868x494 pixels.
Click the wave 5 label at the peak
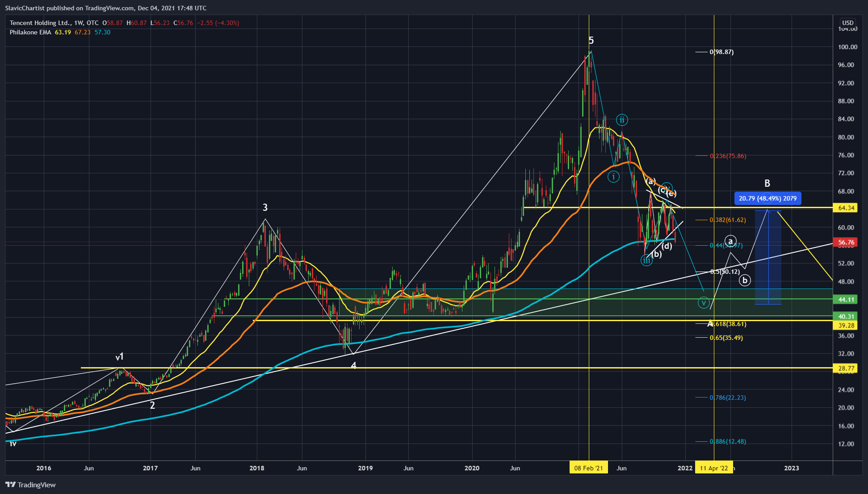click(x=591, y=41)
